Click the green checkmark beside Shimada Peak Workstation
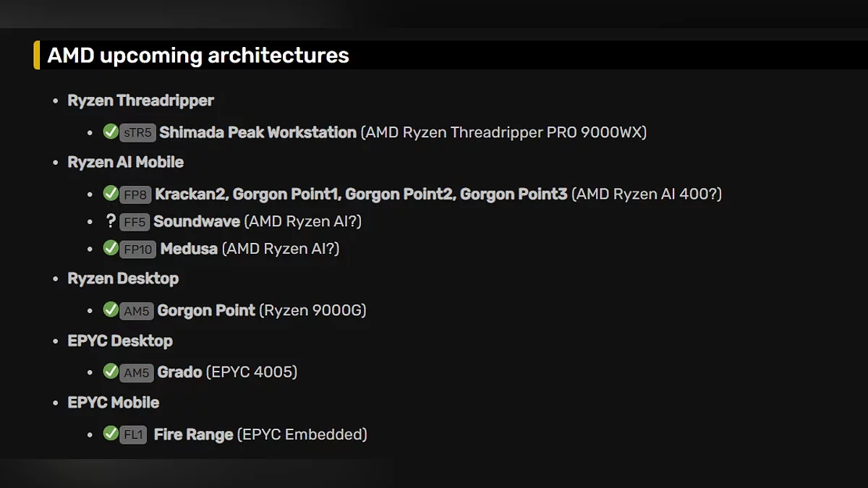868x488 pixels. tap(111, 132)
